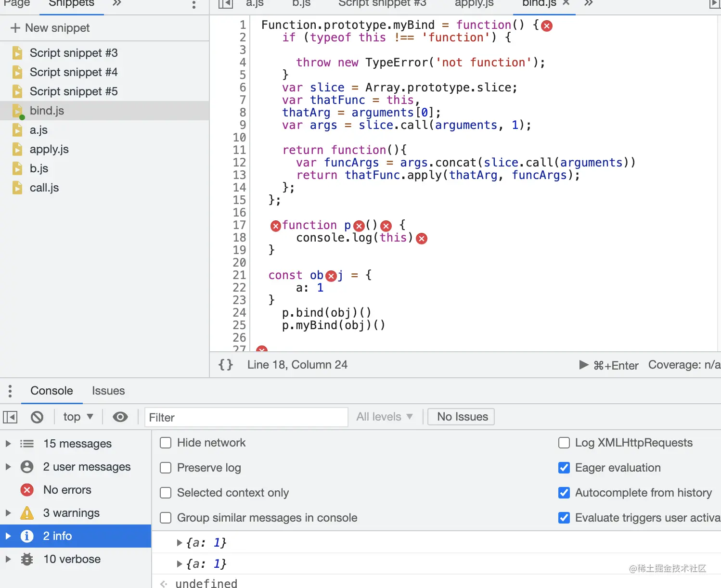
Task: Switch to the Issues drawer tab
Action: point(108,391)
